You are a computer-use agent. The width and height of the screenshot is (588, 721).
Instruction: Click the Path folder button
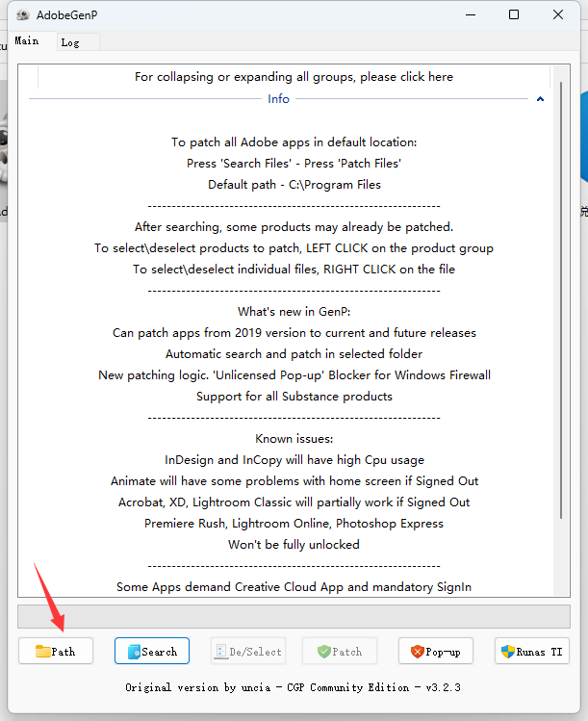point(56,651)
